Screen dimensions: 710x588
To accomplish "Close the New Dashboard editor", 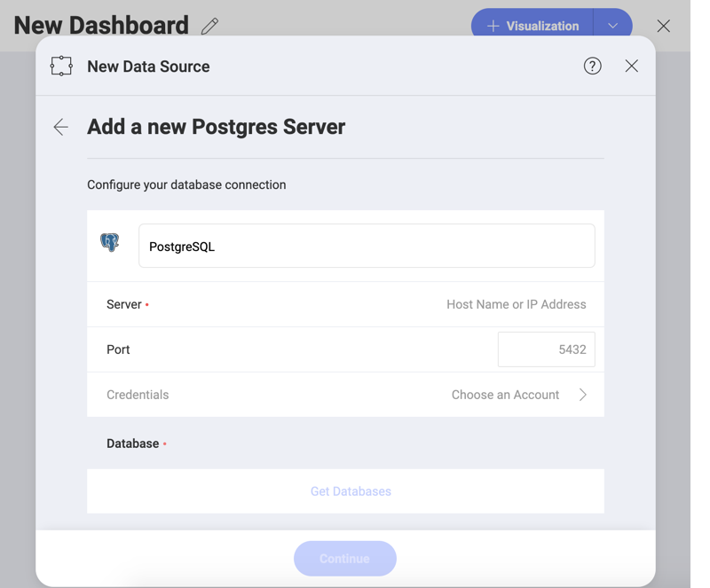I will pos(663,26).
